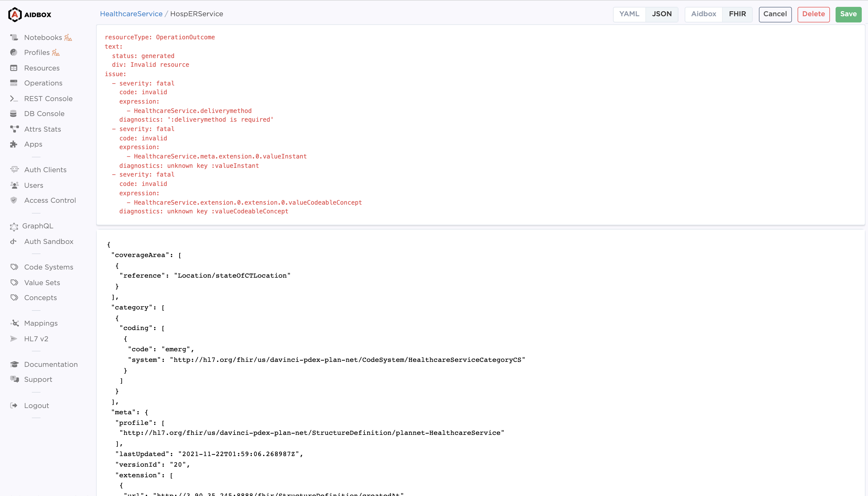This screenshot has width=868, height=496.
Task: Open the Mappings section
Action: tap(41, 323)
